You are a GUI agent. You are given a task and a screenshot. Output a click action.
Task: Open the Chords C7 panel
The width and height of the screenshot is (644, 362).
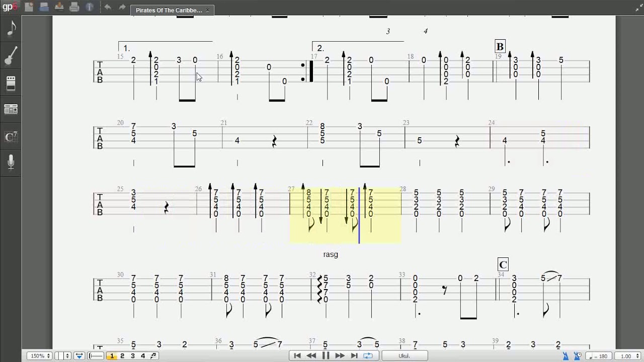point(11,136)
